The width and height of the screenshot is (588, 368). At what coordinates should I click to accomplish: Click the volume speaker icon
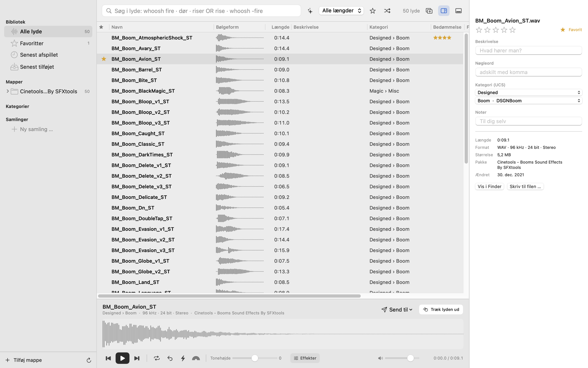click(x=380, y=358)
